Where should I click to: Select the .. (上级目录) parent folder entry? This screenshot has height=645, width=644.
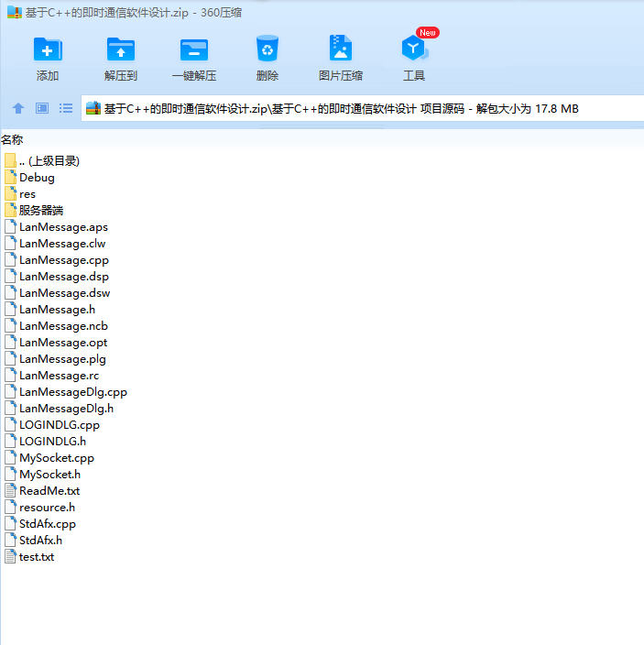pos(42,161)
